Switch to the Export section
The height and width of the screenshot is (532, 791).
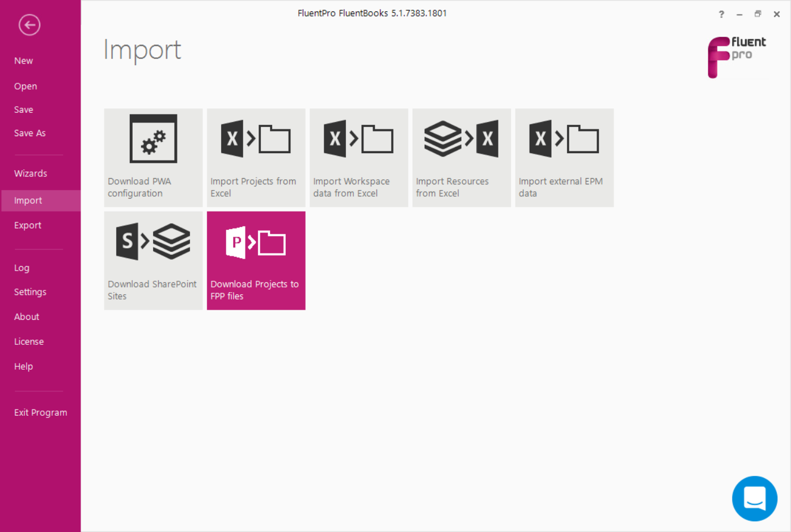(x=28, y=225)
